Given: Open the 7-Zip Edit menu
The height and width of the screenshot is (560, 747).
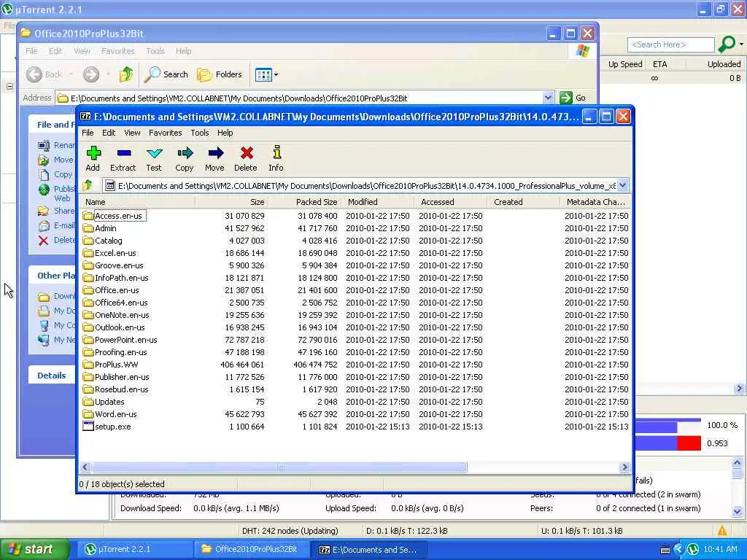Looking at the screenshot, I should tap(109, 133).
